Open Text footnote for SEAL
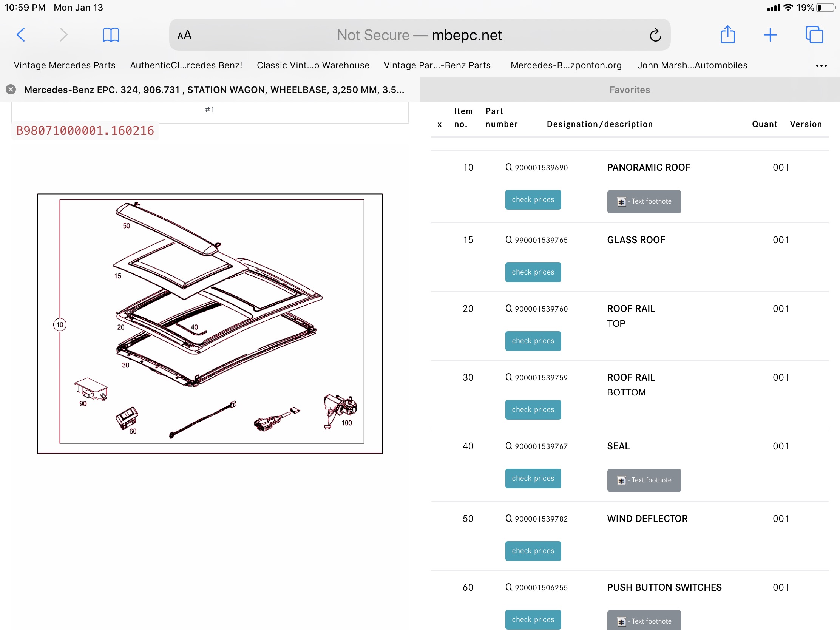Image resolution: width=840 pixels, height=630 pixels. [x=644, y=480]
